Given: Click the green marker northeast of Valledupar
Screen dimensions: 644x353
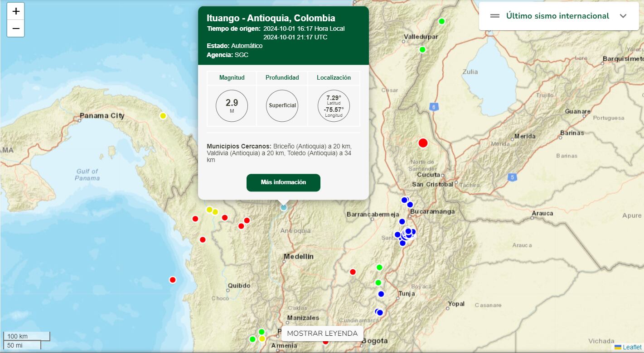Looking at the screenshot, I should [442, 21].
